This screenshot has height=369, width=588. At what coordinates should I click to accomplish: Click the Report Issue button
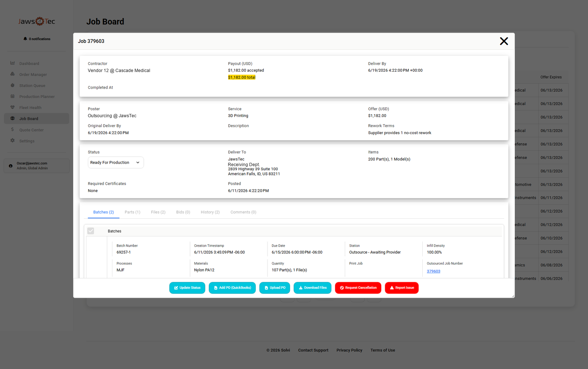pos(402,288)
